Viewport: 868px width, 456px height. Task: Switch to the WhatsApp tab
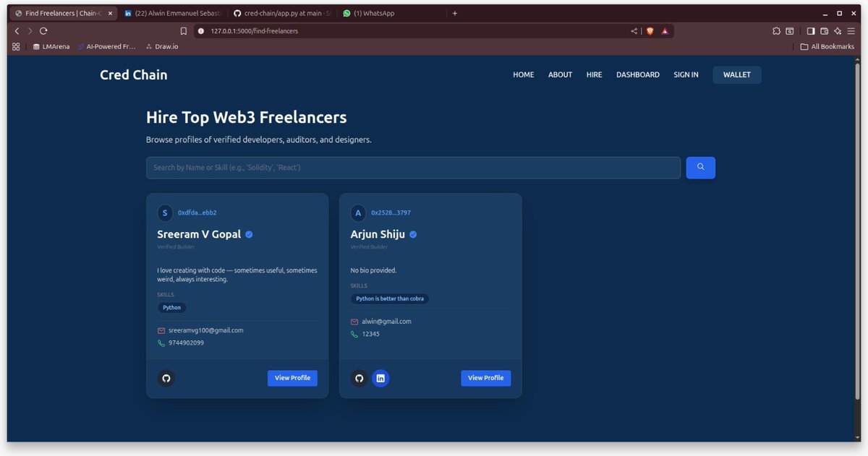[x=391, y=13]
